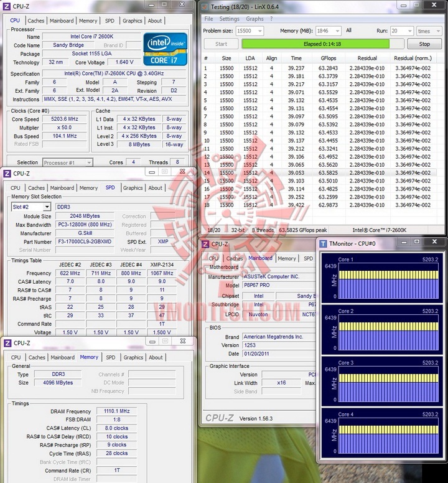The height and width of the screenshot is (483, 448).
Task: Switch to Memory tab in top CPU-Z window
Action: pyautogui.click(x=88, y=21)
